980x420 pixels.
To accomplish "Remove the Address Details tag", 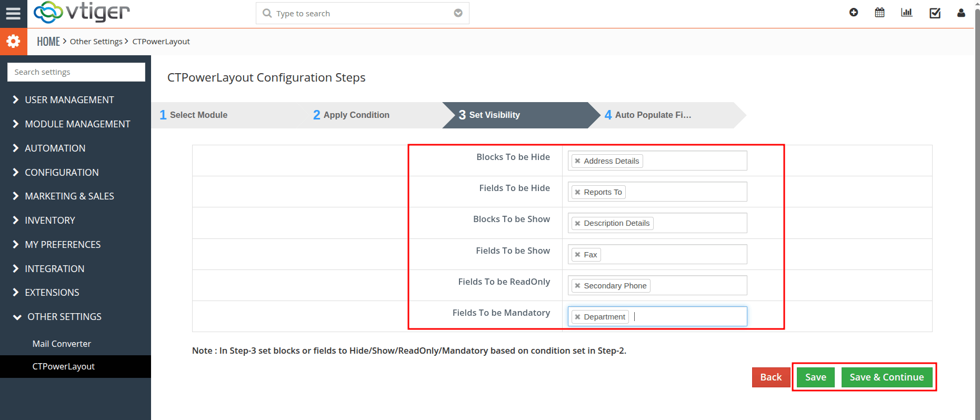I will [577, 161].
